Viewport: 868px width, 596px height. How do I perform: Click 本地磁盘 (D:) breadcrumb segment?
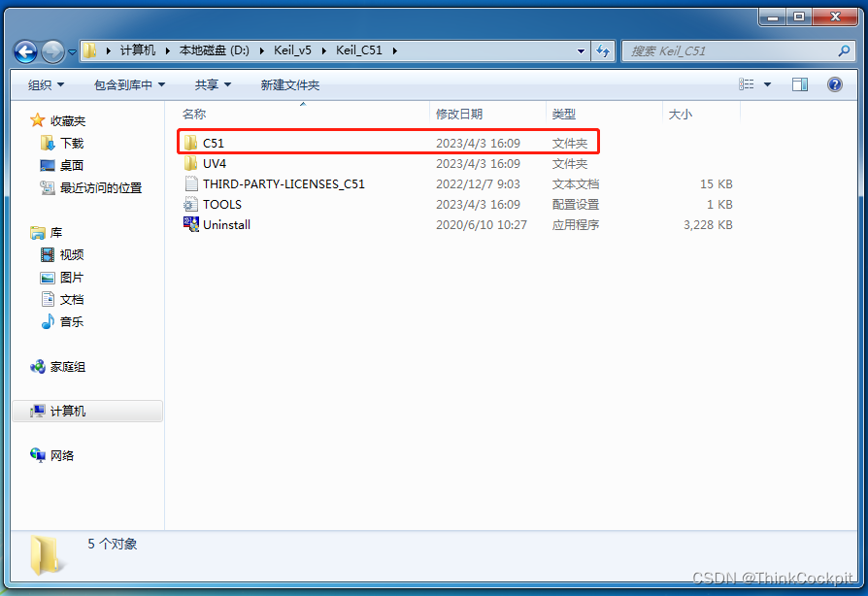click(215, 50)
